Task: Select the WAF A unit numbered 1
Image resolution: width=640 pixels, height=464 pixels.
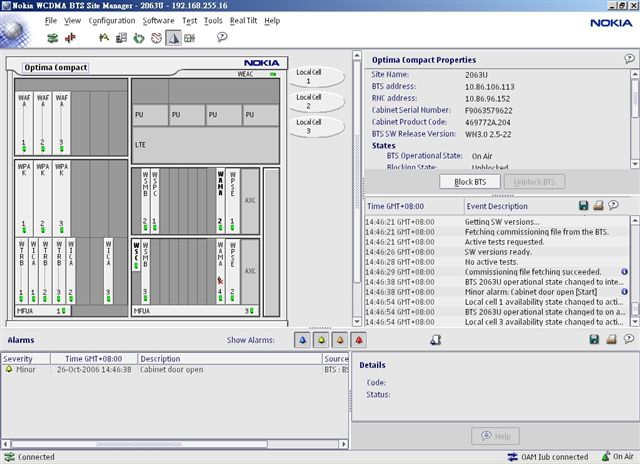Action: click(x=24, y=123)
